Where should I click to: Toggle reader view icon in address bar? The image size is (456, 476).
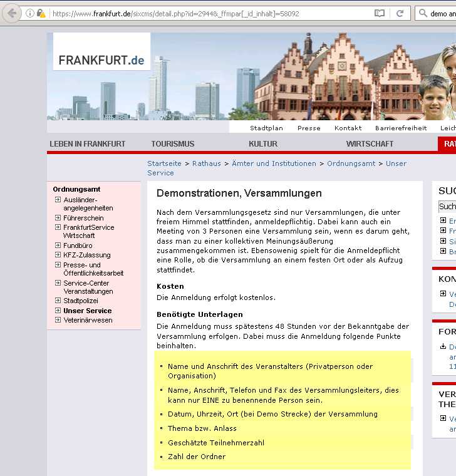tap(379, 13)
